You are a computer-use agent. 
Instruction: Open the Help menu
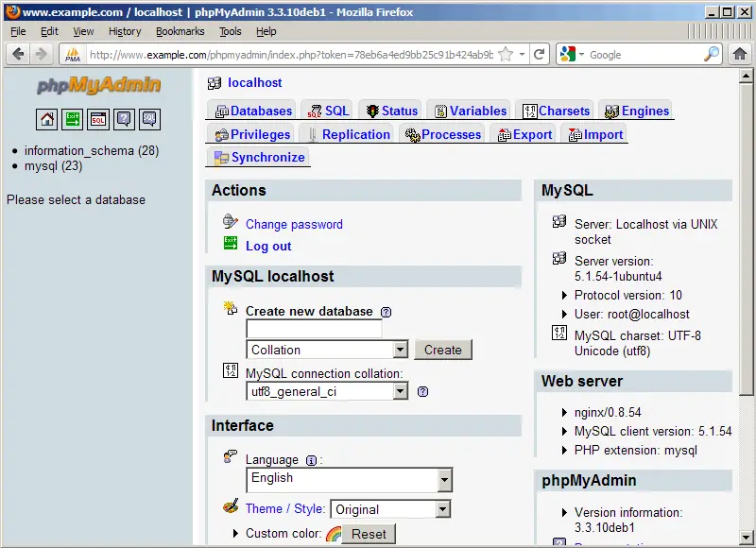[x=266, y=31]
